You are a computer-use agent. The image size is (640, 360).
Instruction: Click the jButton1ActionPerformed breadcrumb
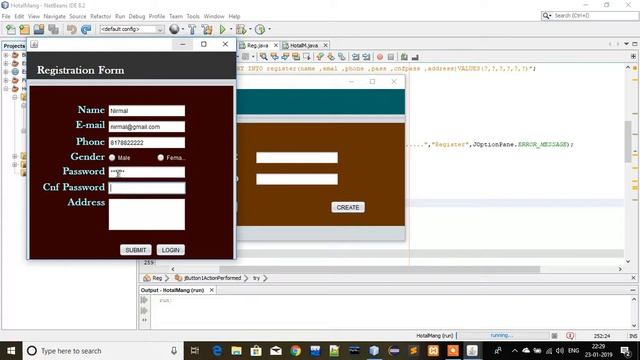(212, 278)
